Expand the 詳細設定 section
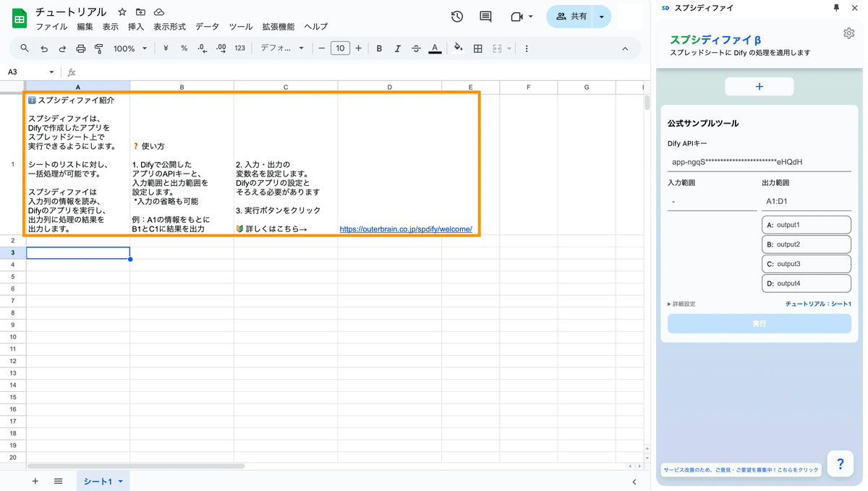 pyautogui.click(x=681, y=304)
